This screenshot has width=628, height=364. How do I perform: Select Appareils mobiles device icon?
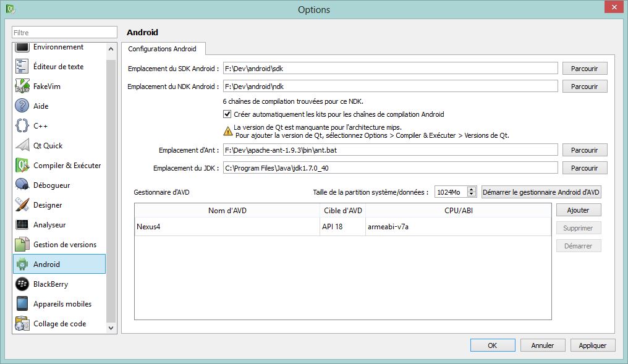[22, 303]
